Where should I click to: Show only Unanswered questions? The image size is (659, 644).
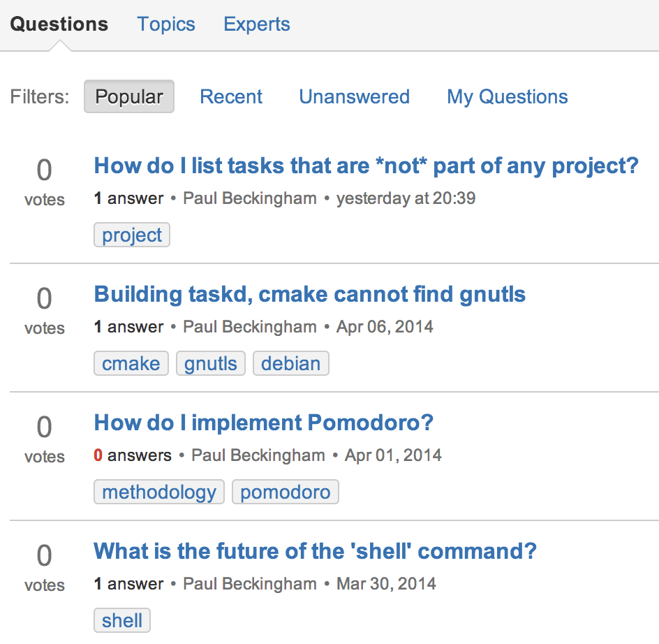coord(355,97)
